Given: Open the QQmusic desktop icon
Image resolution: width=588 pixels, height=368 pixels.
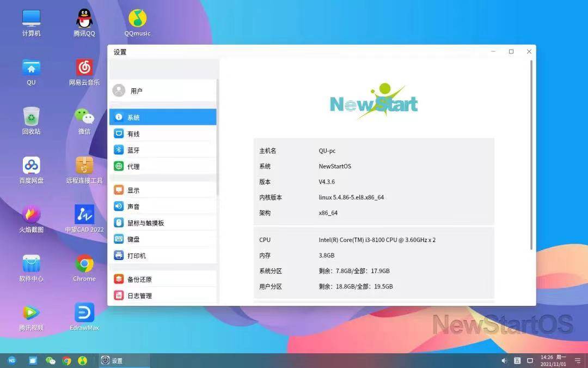Looking at the screenshot, I should pyautogui.click(x=138, y=23).
